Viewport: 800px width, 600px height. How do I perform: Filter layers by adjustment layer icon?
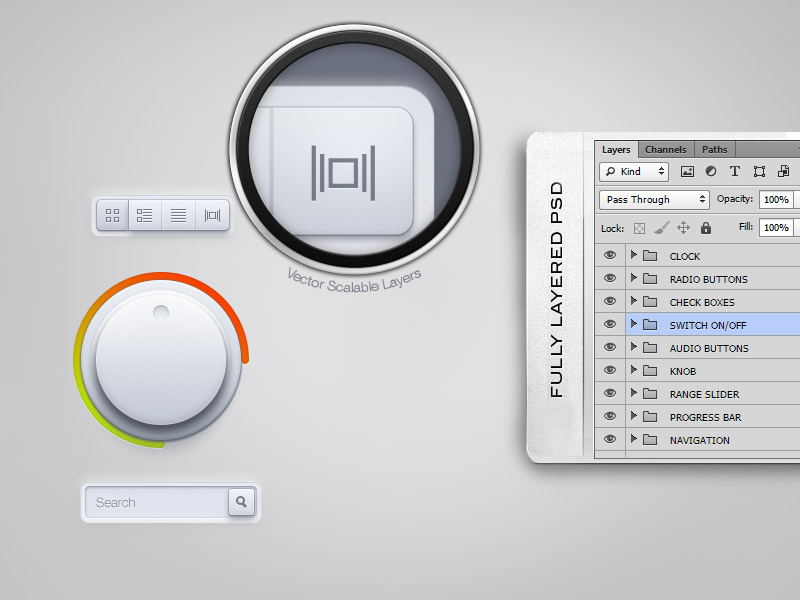click(711, 171)
